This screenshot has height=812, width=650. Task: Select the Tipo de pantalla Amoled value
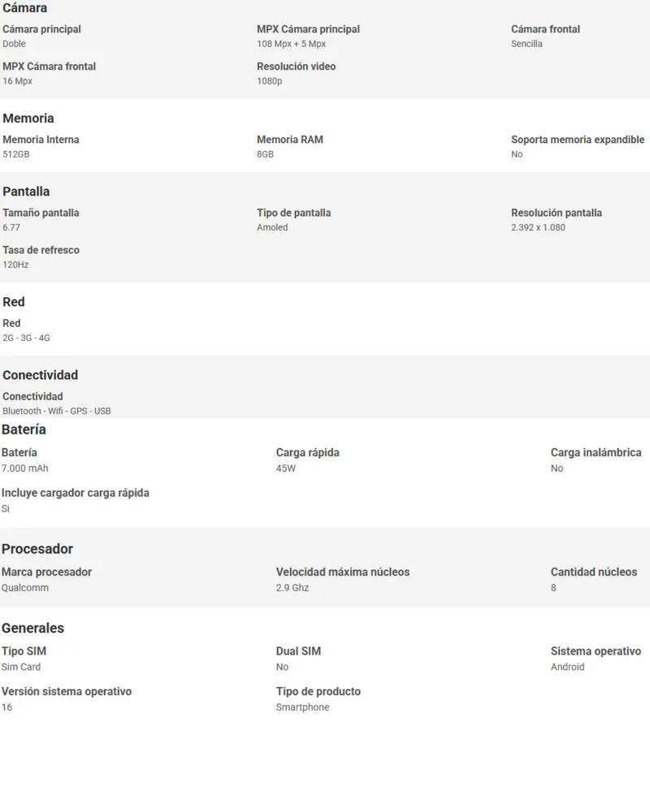272,227
